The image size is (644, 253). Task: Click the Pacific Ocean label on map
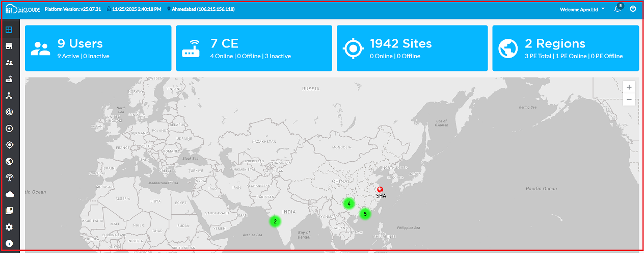click(x=542, y=189)
